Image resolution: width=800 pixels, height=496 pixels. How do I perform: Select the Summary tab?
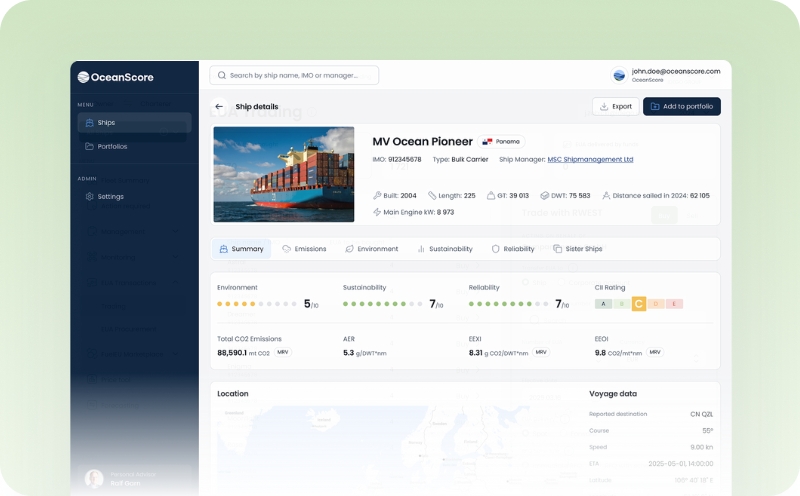pyautogui.click(x=241, y=248)
